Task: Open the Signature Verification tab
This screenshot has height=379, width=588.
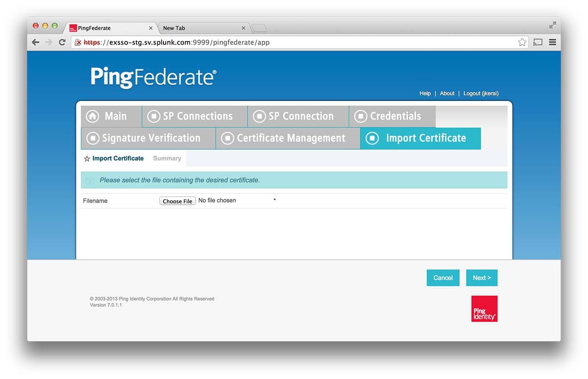Action: click(148, 138)
